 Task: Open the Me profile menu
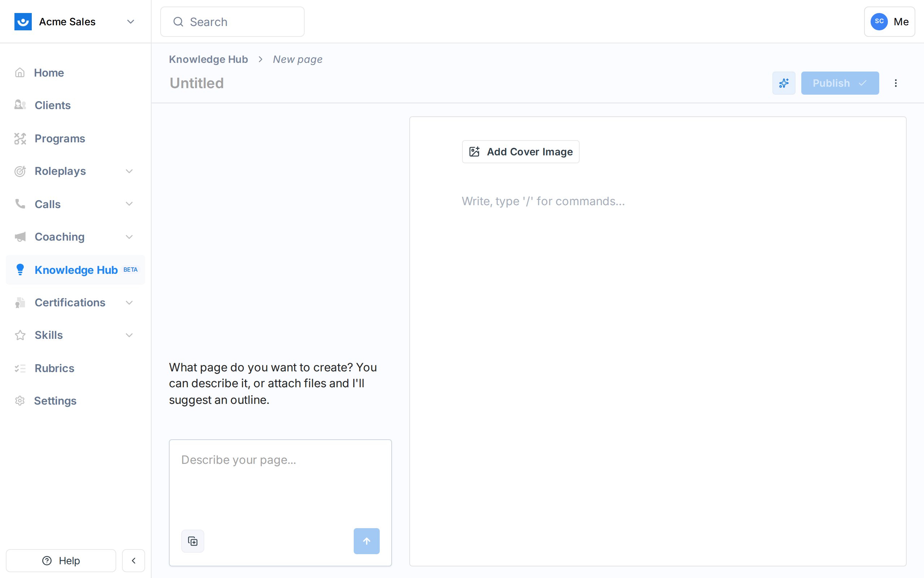click(889, 22)
